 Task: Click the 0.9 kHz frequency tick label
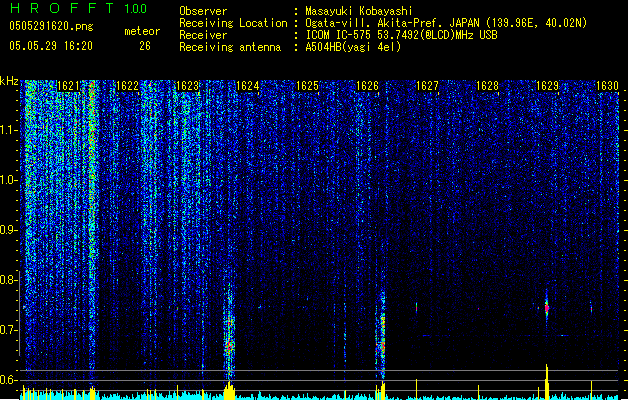click(x=9, y=230)
